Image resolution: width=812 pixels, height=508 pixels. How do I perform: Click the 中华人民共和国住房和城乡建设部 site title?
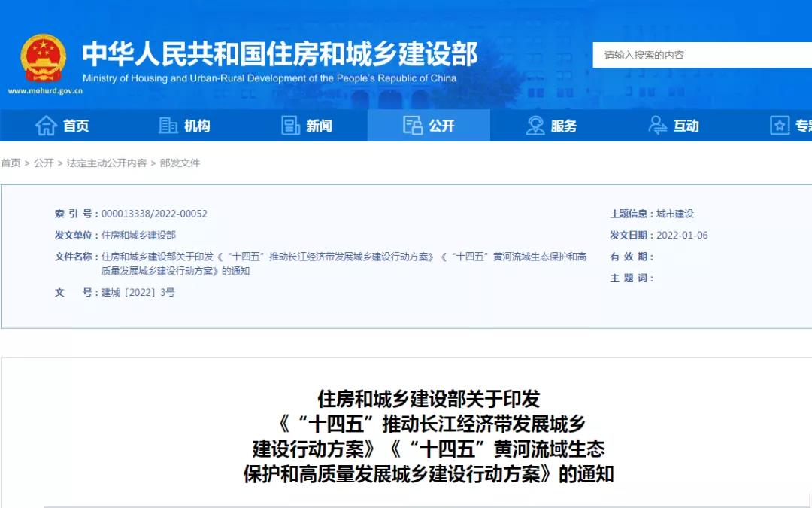point(280,54)
